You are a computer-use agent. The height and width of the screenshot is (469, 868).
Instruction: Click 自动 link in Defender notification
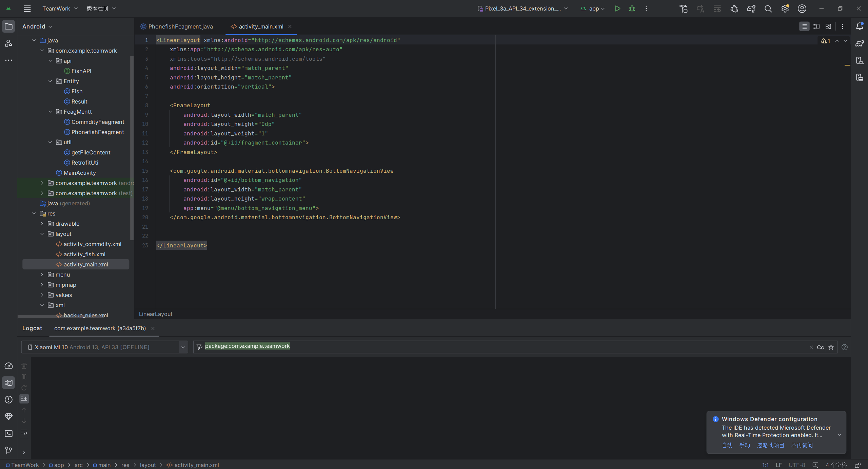point(727,445)
